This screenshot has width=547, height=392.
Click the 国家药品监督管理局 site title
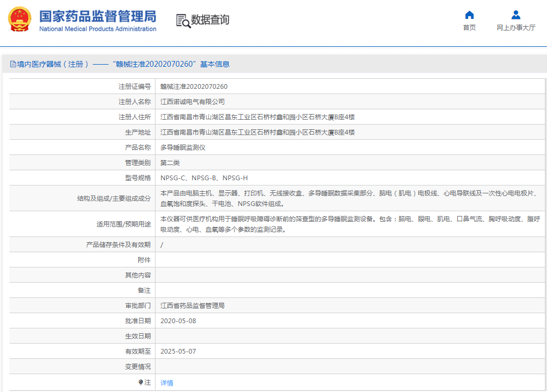point(98,15)
